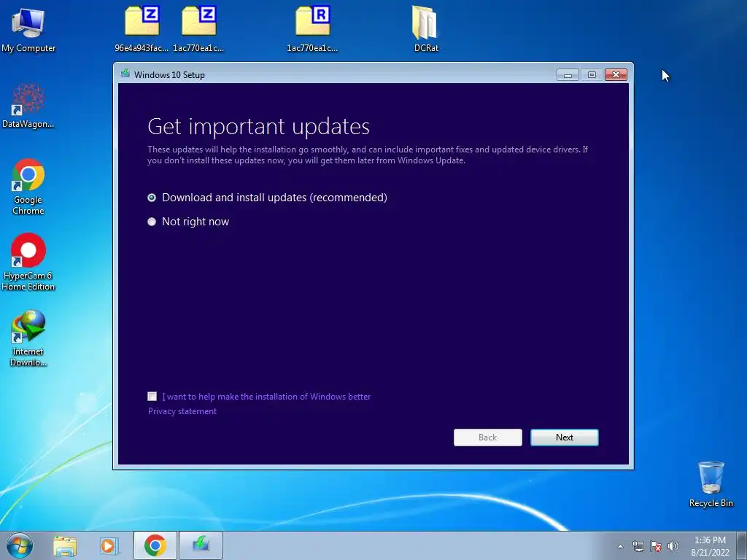747x560 pixels.
Task: Open the DCRat folder on the desktop
Action: point(426,28)
